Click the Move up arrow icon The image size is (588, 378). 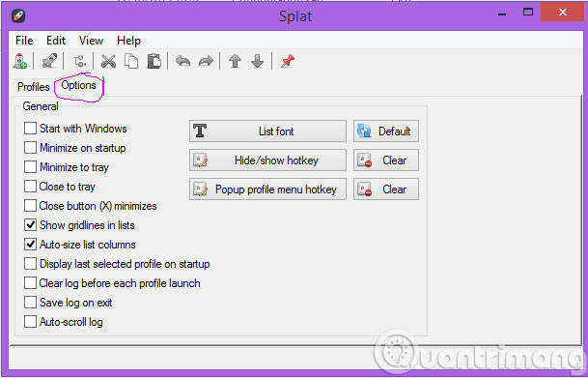235,61
